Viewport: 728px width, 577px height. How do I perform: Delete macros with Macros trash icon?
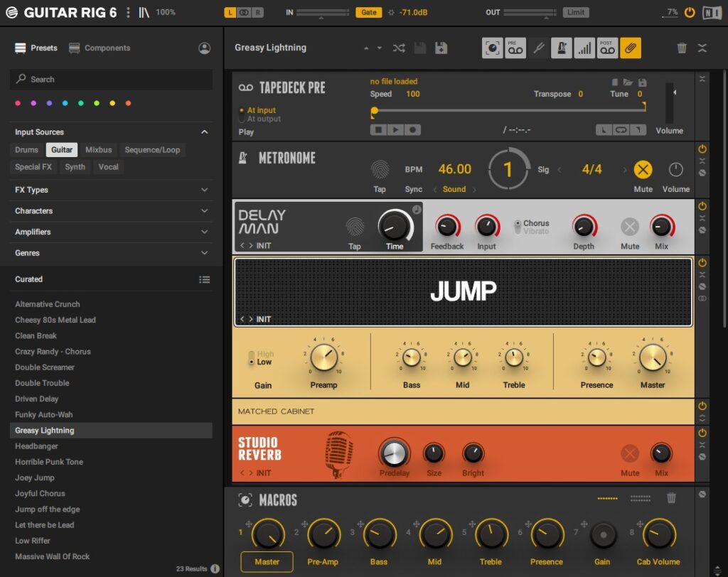click(x=671, y=498)
